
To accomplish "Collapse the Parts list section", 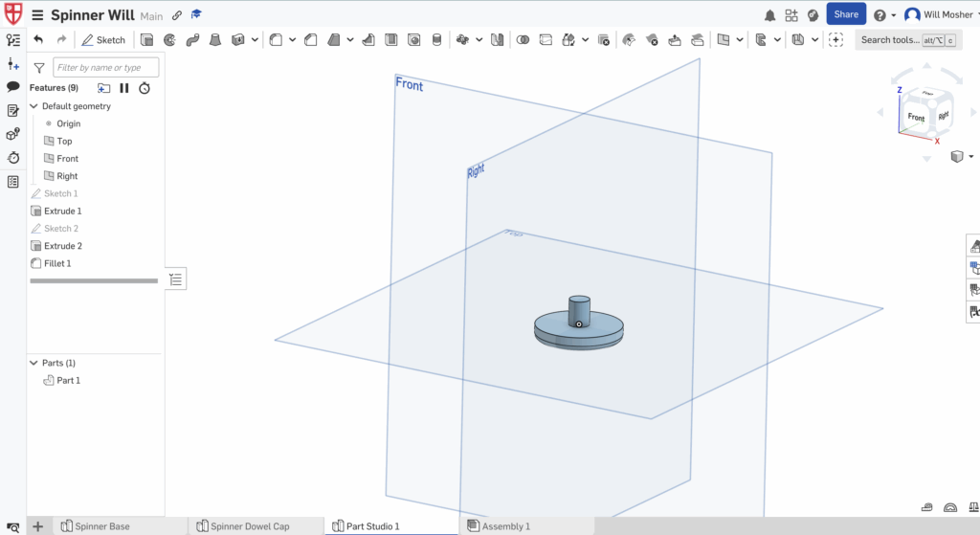I will pyautogui.click(x=34, y=363).
